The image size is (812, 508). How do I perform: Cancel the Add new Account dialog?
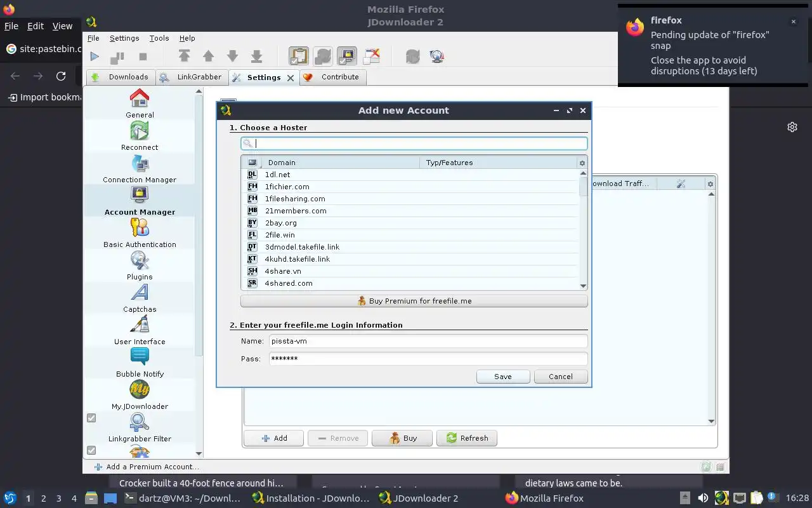pyautogui.click(x=561, y=377)
